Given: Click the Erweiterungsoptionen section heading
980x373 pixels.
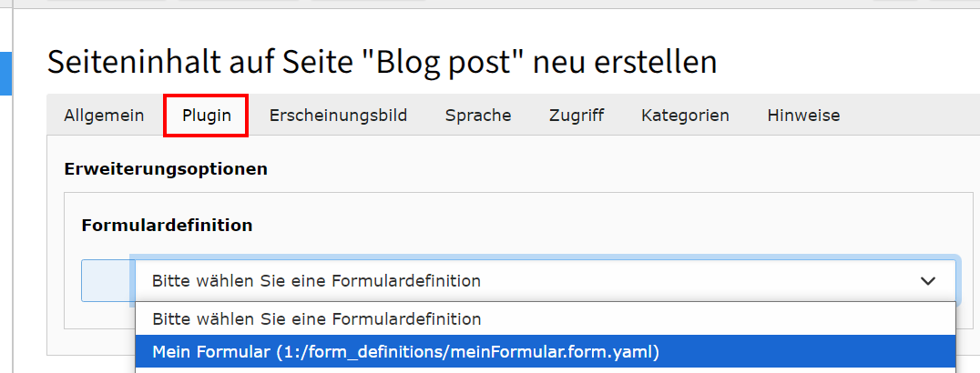Looking at the screenshot, I should [166, 168].
